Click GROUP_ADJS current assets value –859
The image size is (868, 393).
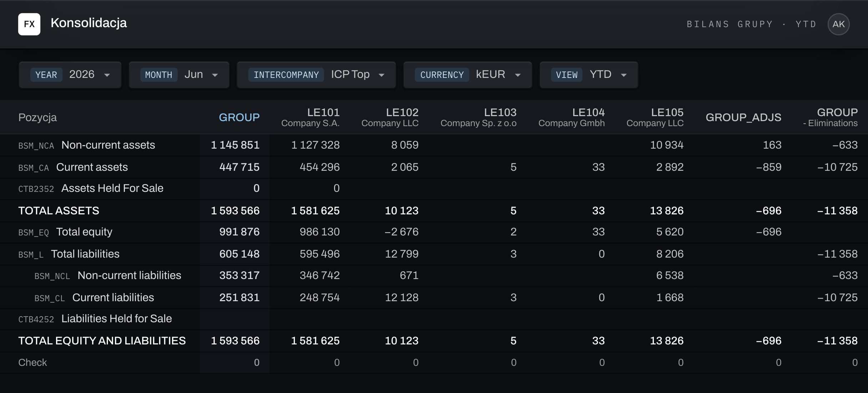click(769, 167)
